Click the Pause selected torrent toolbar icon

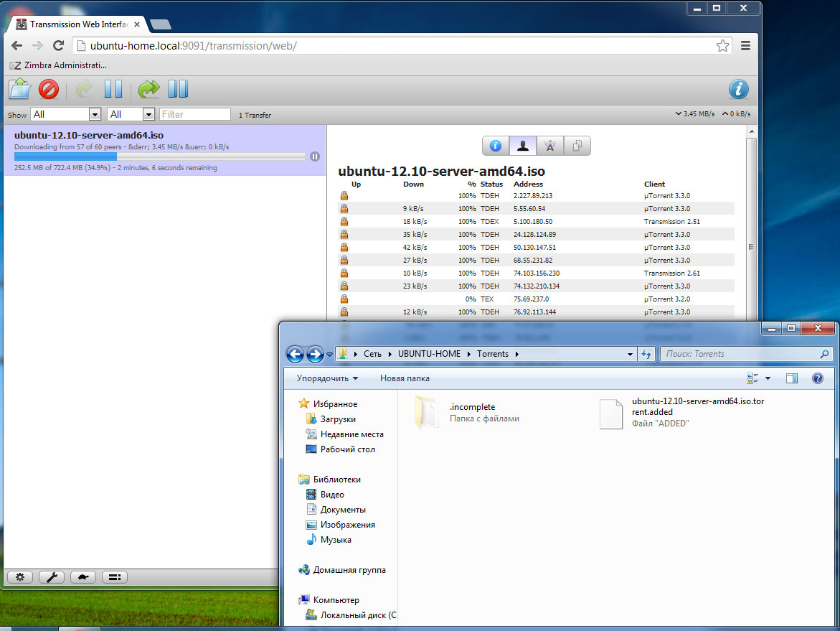click(x=113, y=89)
